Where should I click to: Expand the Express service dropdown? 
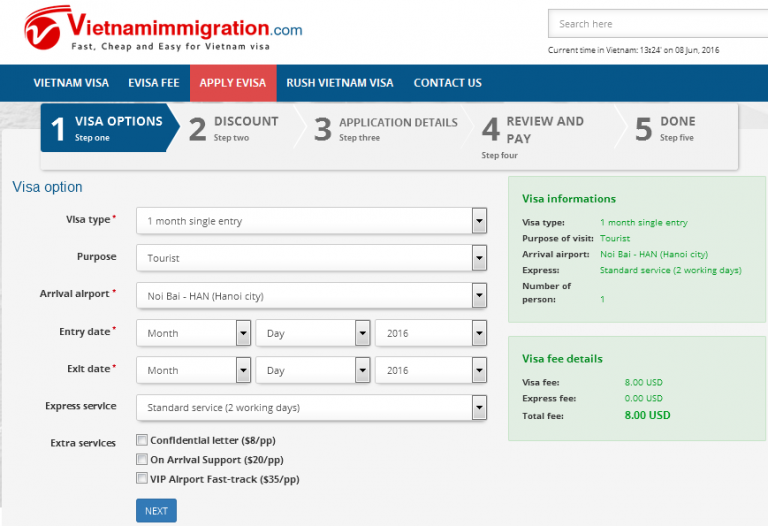coord(311,408)
